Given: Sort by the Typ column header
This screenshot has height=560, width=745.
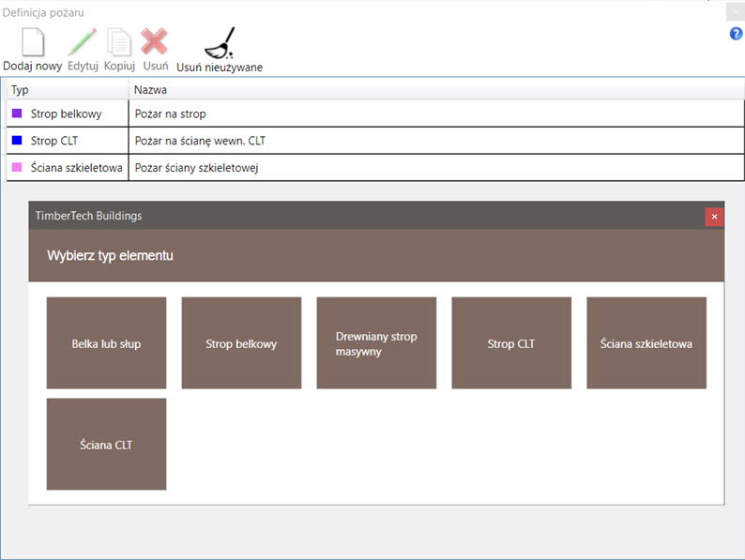Looking at the screenshot, I should pos(66,90).
